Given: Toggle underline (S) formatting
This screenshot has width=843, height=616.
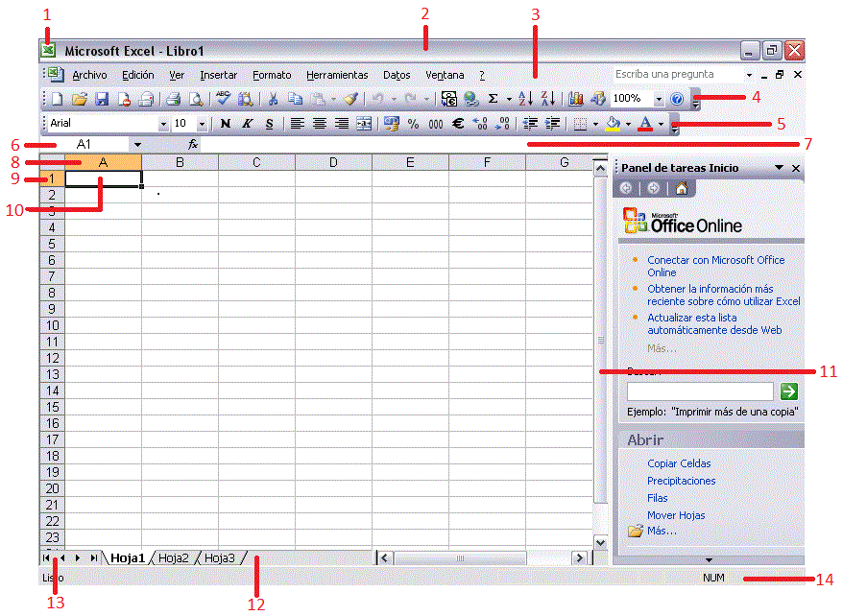Looking at the screenshot, I should 270,124.
